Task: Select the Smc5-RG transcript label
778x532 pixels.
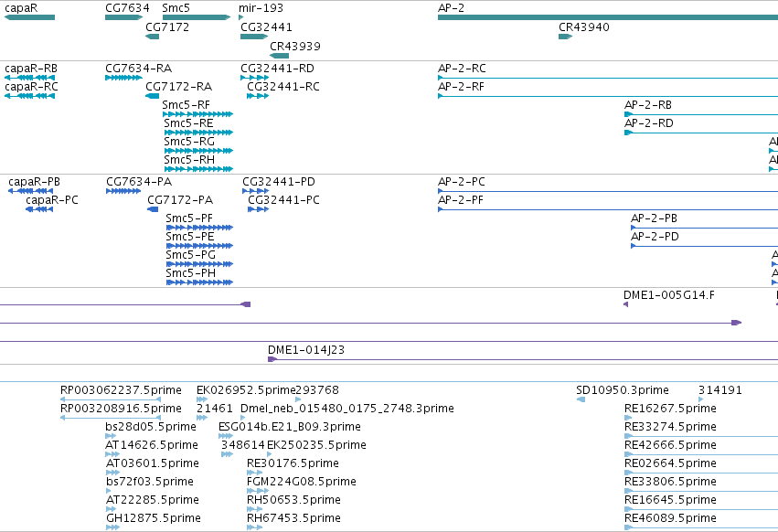Action: (189, 142)
